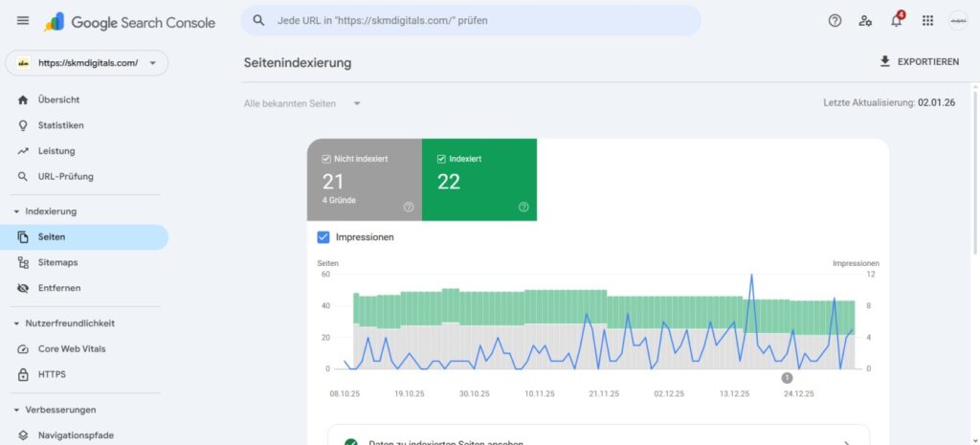This screenshot has height=445, width=980.
Task: Click the 24.12.25 axis date label
Action: (799, 393)
